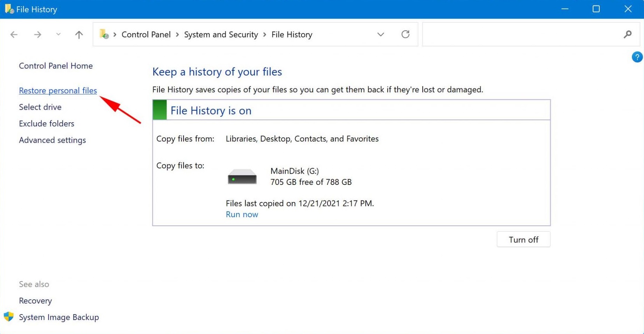Click the Forward navigation arrow
Screen dimensions: 644x334
[37, 35]
